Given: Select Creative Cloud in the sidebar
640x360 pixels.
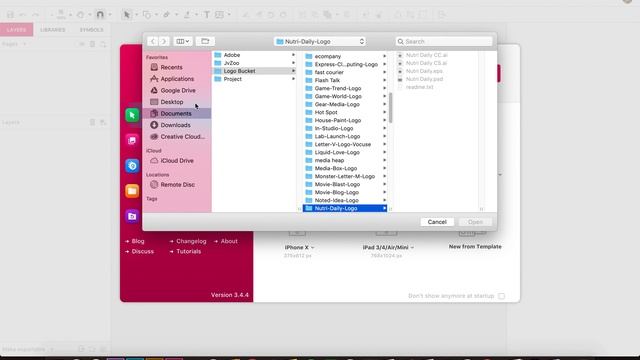Looking at the screenshot, I should point(182,137).
